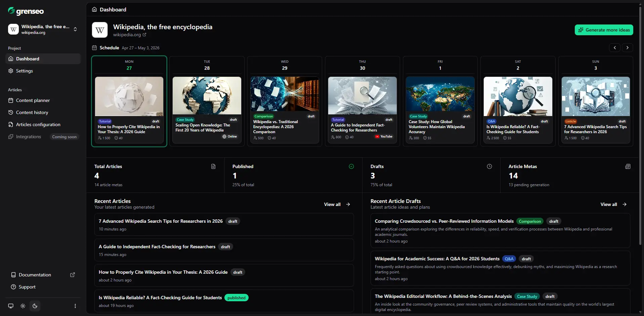Open Saturday's Is Wikipedia Reliable card title
The height and width of the screenshot is (316, 644).
(513, 129)
